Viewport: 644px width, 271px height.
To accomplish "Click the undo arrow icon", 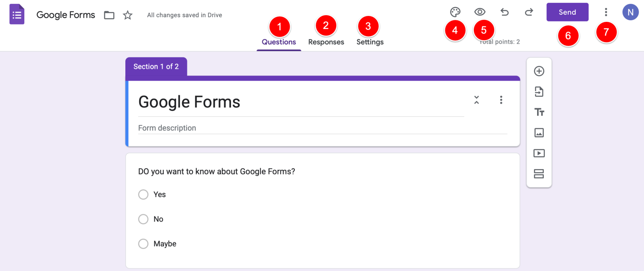I will pyautogui.click(x=504, y=12).
